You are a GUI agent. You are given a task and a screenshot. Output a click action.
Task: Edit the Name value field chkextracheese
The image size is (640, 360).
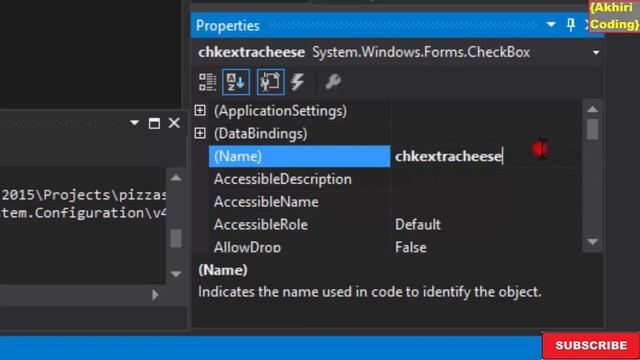tap(486, 156)
